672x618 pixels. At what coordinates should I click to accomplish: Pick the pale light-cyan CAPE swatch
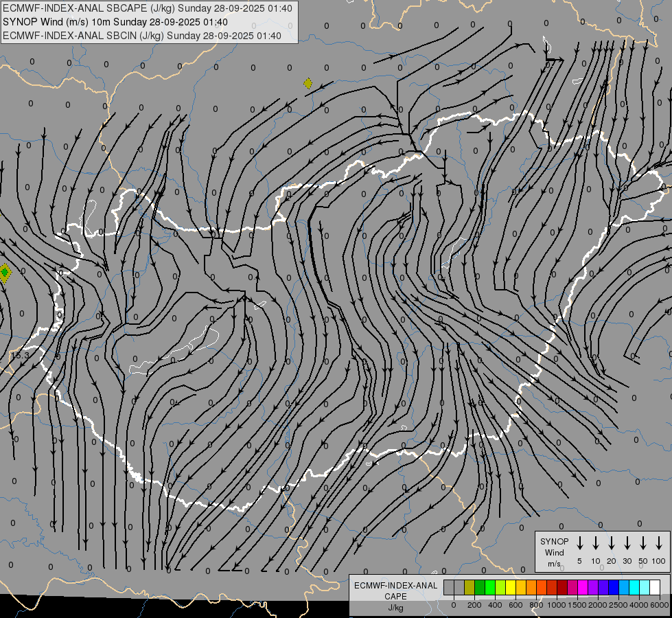645,587
